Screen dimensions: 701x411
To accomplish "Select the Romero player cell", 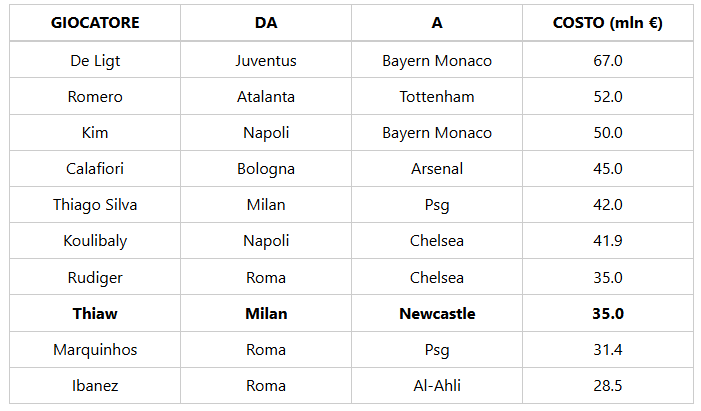I will tap(95, 97).
